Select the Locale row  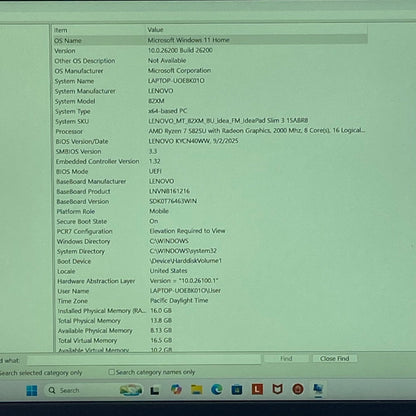(210, 271)
